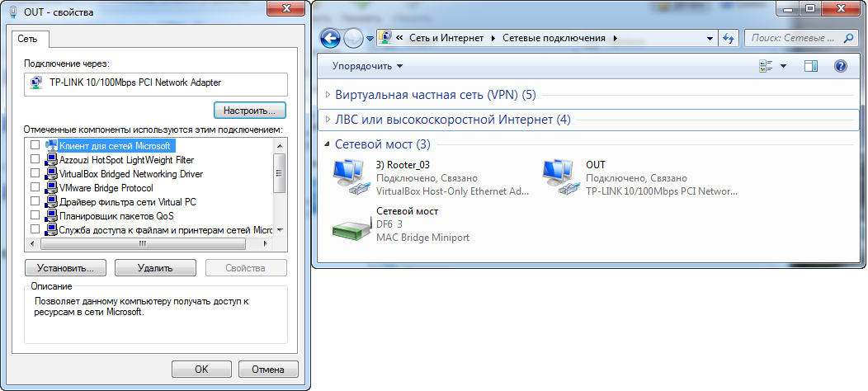Click the Настроить... button
The width and height of the screenshot is (868, 391).
click(250, 111)
